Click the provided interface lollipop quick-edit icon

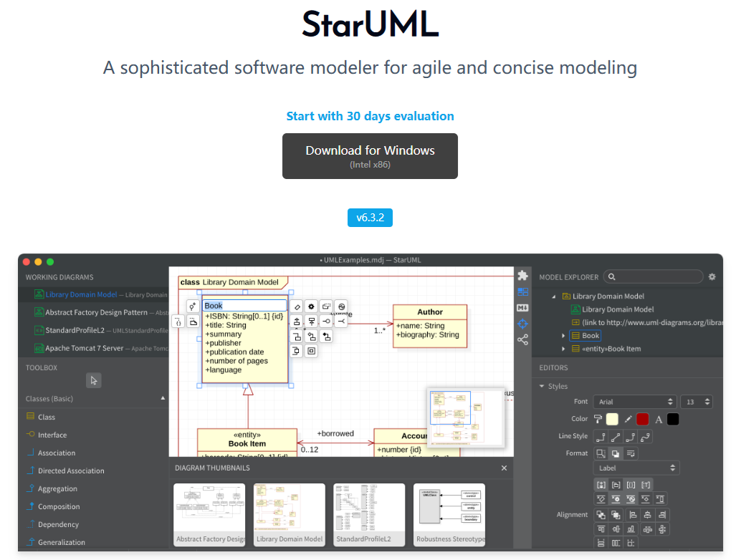click(326, 322)
